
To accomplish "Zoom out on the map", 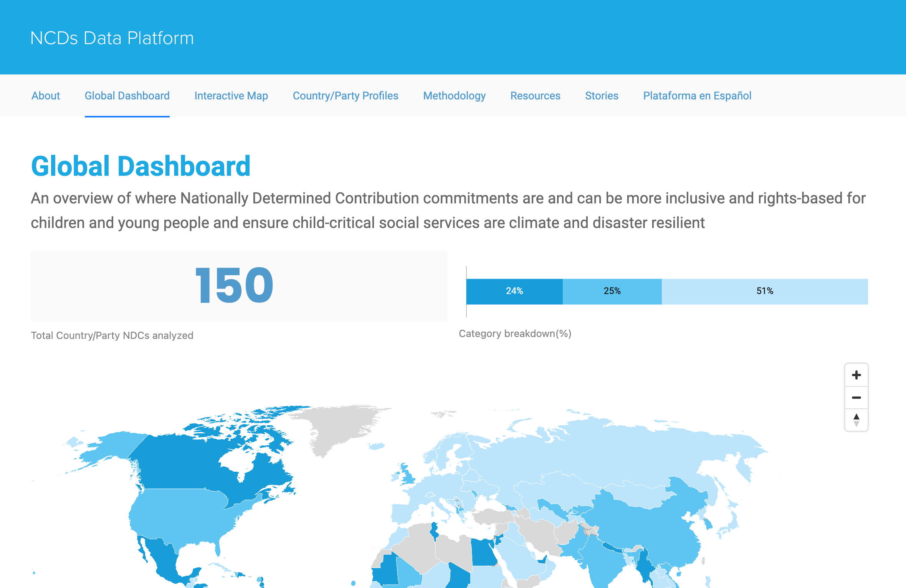I will tap(856, 398).
